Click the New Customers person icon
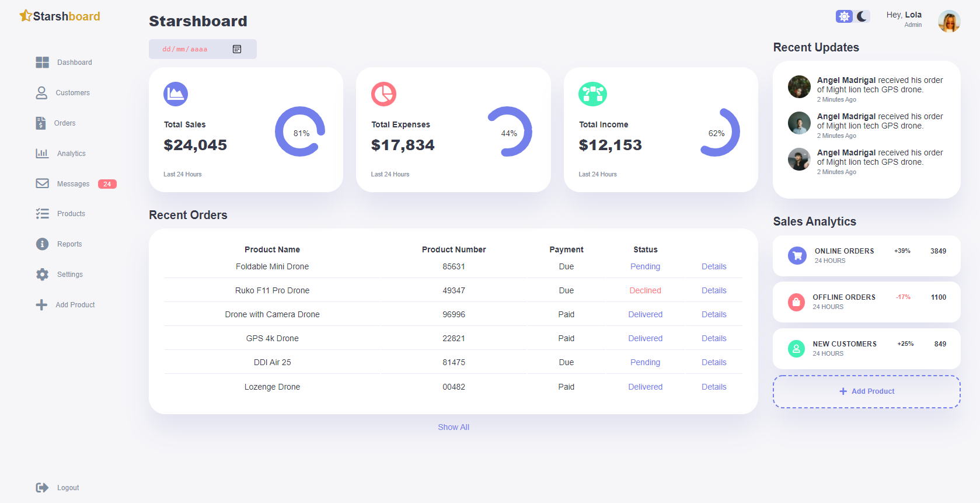This screenshot has width=980, height=503. (x=796, y=349)
